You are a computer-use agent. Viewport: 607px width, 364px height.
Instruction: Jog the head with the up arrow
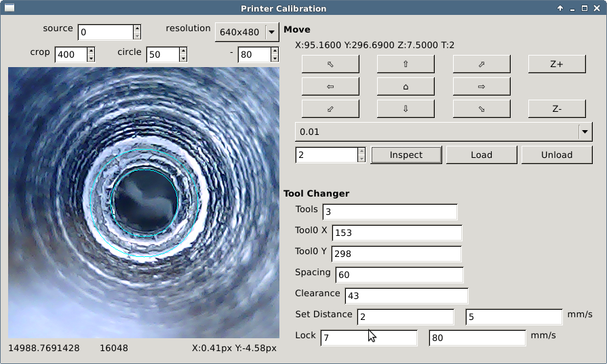[x=406, y=64]
